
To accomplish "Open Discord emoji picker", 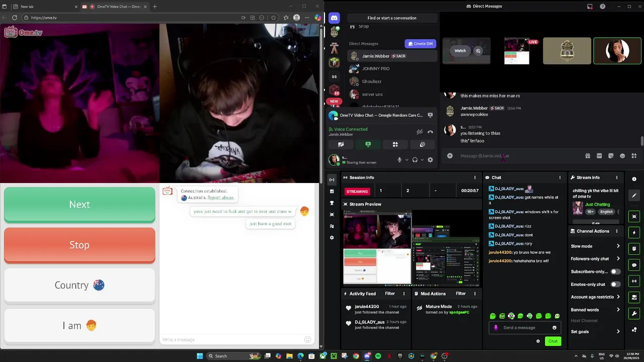I will [x=622, y=156].
